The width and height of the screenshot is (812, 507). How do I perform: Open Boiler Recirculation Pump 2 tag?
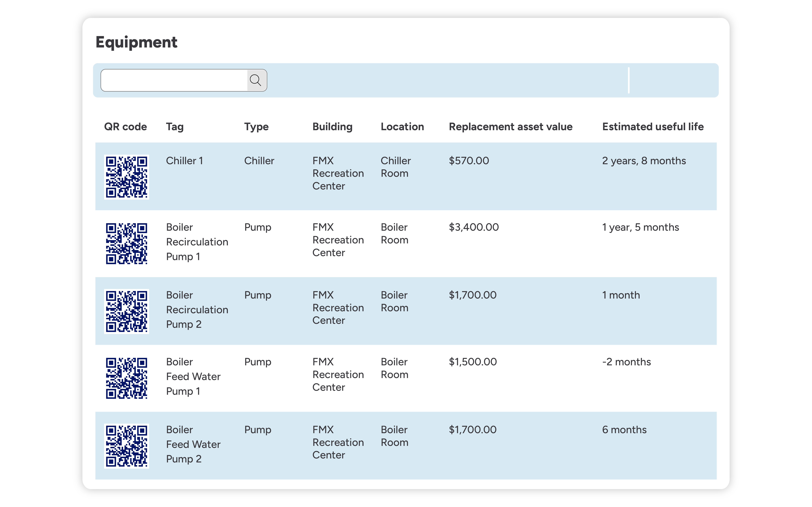pyautogui.click(x=197, y=310)
